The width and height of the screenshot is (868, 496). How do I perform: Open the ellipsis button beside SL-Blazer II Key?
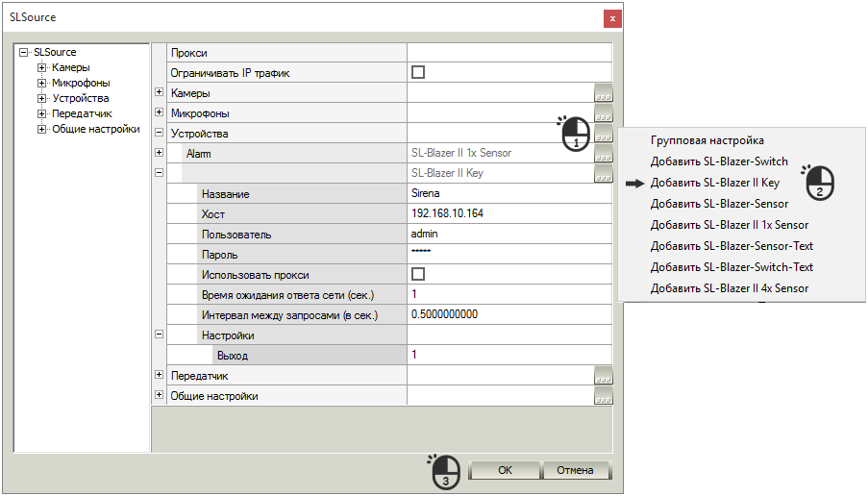(x=604, y=174)
